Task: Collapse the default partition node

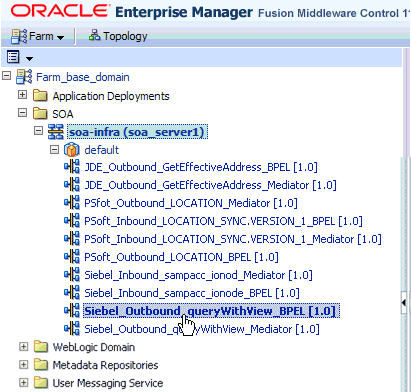Action: coord(54,150)
